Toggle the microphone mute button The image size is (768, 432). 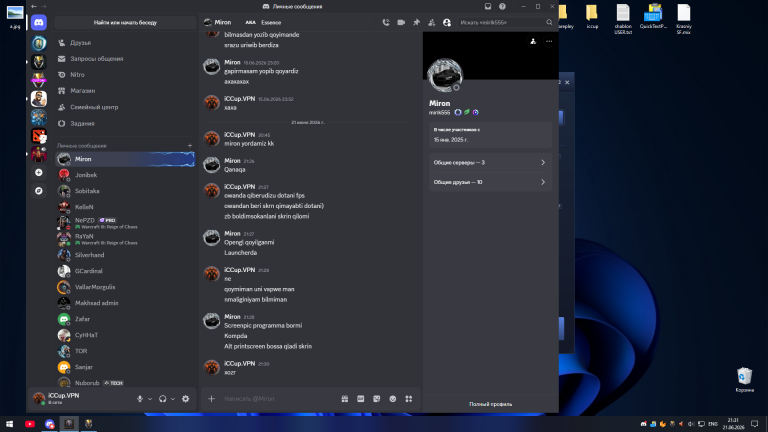coord(140,399)
